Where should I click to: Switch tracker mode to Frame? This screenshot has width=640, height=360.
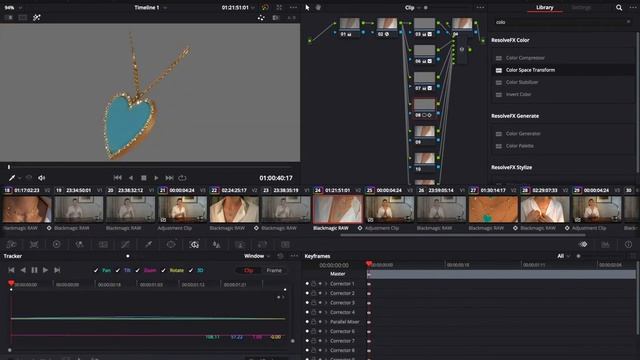[x=274, y=270]
